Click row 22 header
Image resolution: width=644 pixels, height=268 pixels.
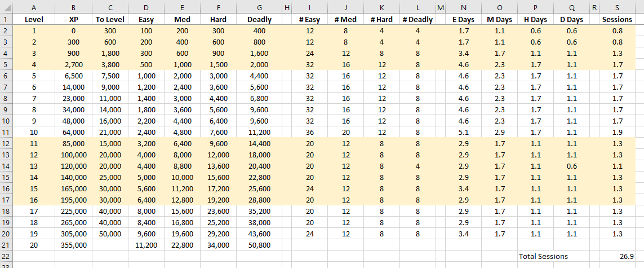(x=6, y=256)
